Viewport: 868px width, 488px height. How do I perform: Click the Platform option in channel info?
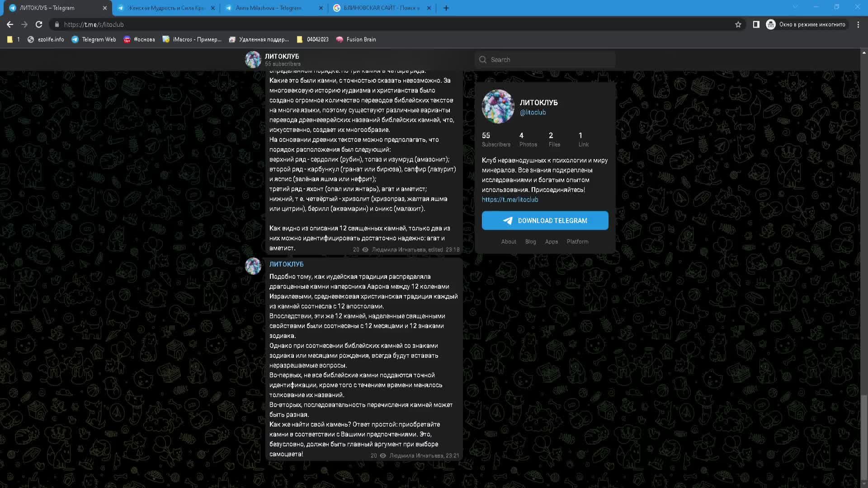pyautogui.click(x=578, y=241)
